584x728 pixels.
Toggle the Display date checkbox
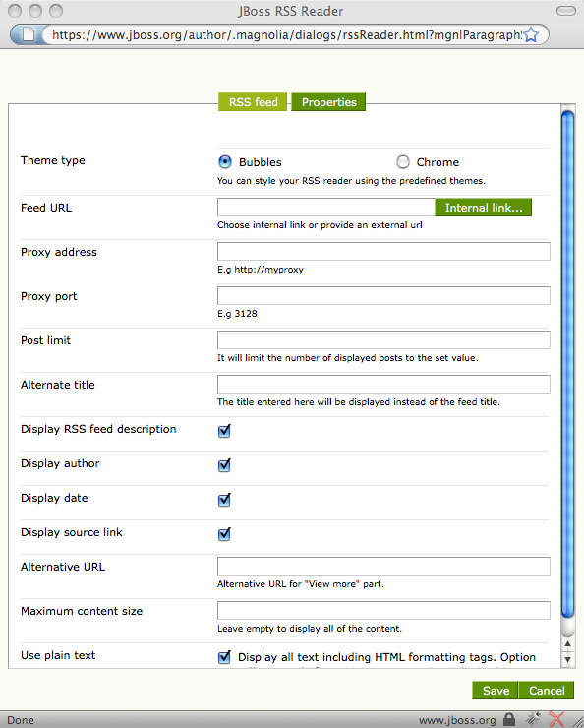pos(224,500)
